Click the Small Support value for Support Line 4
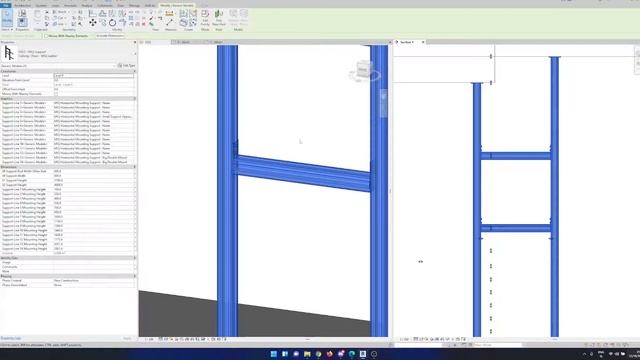The height and width of the screenshot is (360, 640). click(94, 117)
